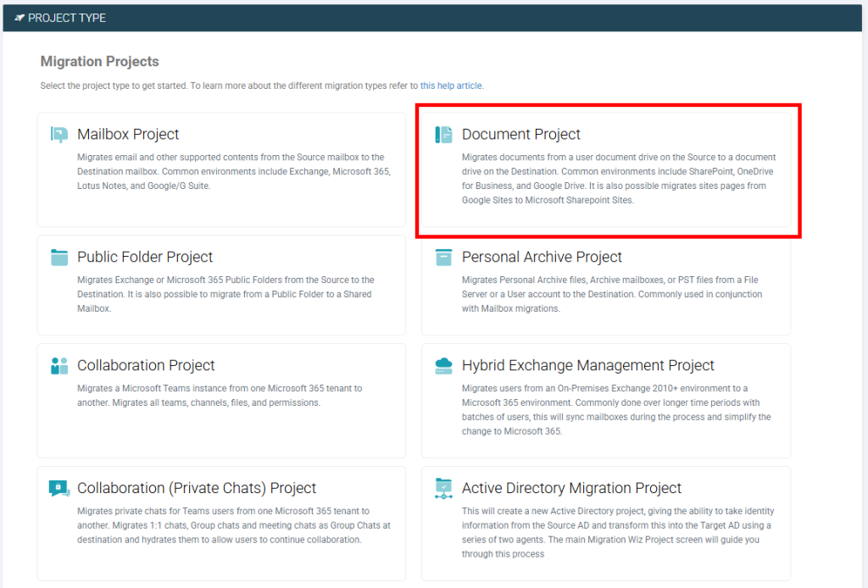
Task: Click the Mailbox Project mailbox icon
Action: pos(59,135)
